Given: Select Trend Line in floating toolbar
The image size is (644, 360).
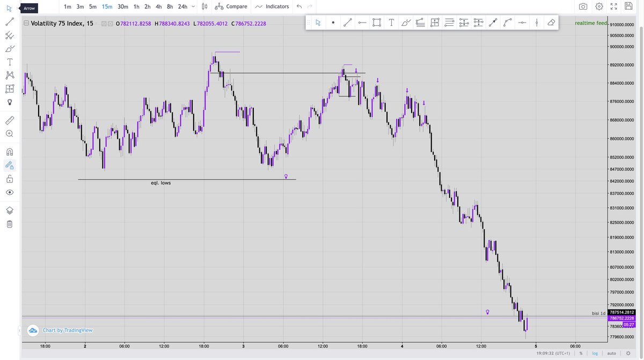Looking at the screenshot, I should click(x=348, y=23).
